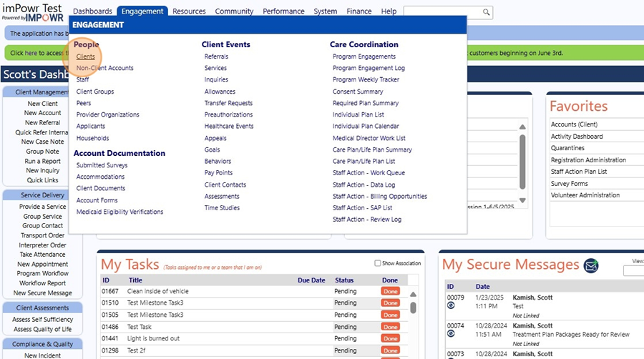Open Staff Action - Work Queue

tap(369, 173)
